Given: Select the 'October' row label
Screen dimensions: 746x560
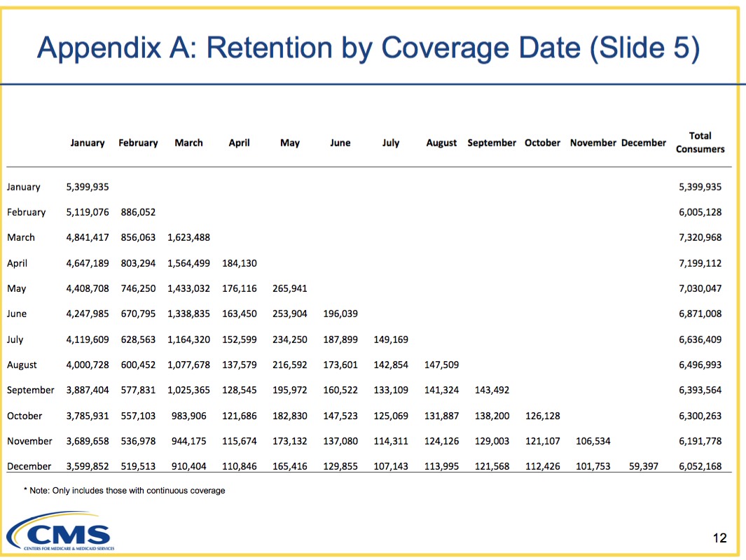Looking at the screenshot, I should [25, 416].
